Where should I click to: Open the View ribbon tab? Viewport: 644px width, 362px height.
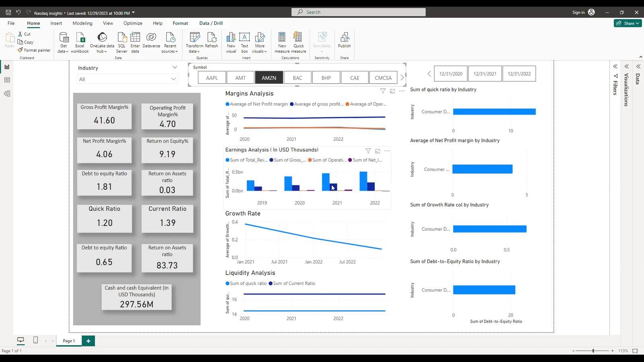(x=108, y=23)
